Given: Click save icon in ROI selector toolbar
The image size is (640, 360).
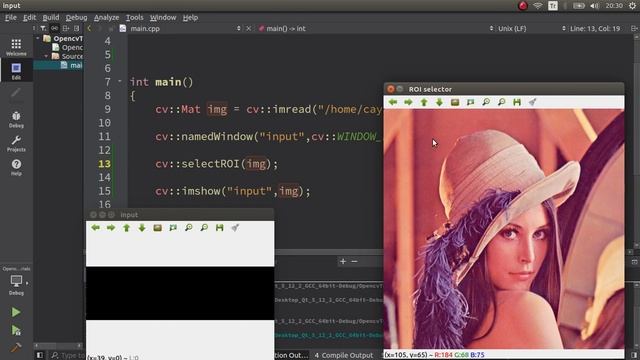Looking at the screenshot, I should point(517,102).
